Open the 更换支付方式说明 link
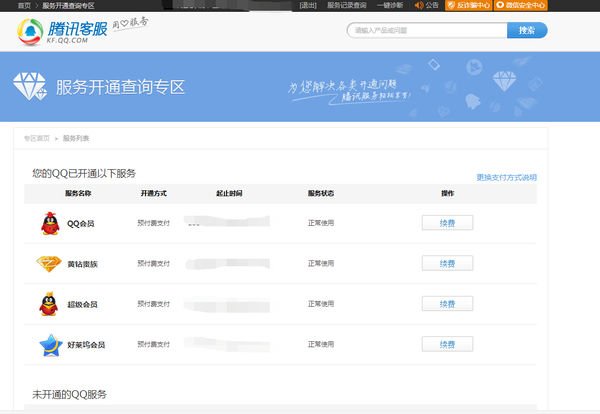Viewport: 600px width, 414px height. [x=507, y=178]
